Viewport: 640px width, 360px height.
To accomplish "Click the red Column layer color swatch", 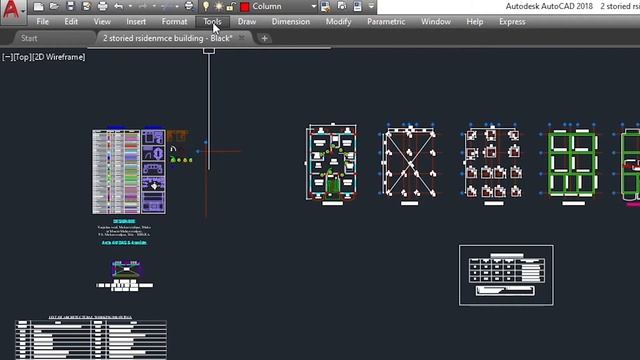I will pyautogui.click(x=244, y=7).
